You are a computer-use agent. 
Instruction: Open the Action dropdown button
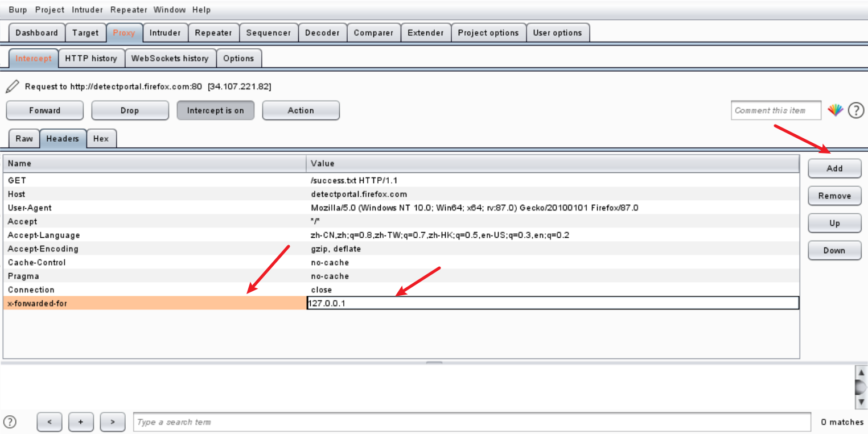(301, 110)
